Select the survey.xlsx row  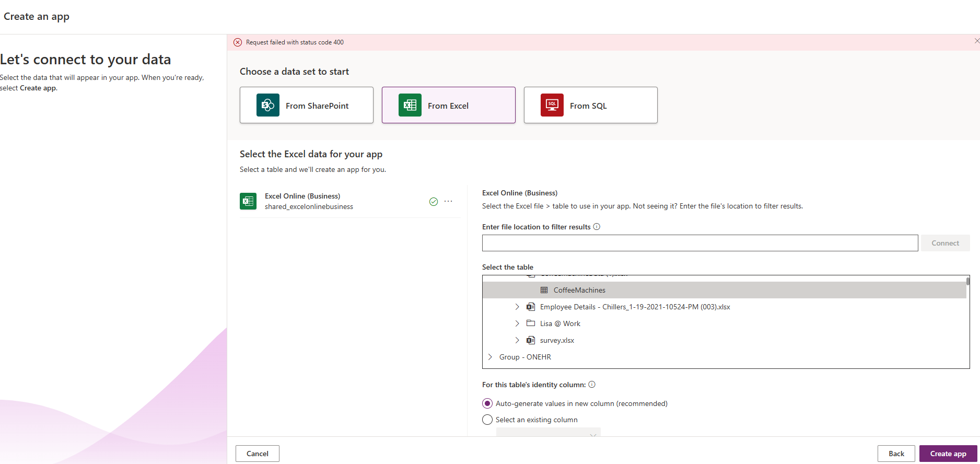(724, 340)
